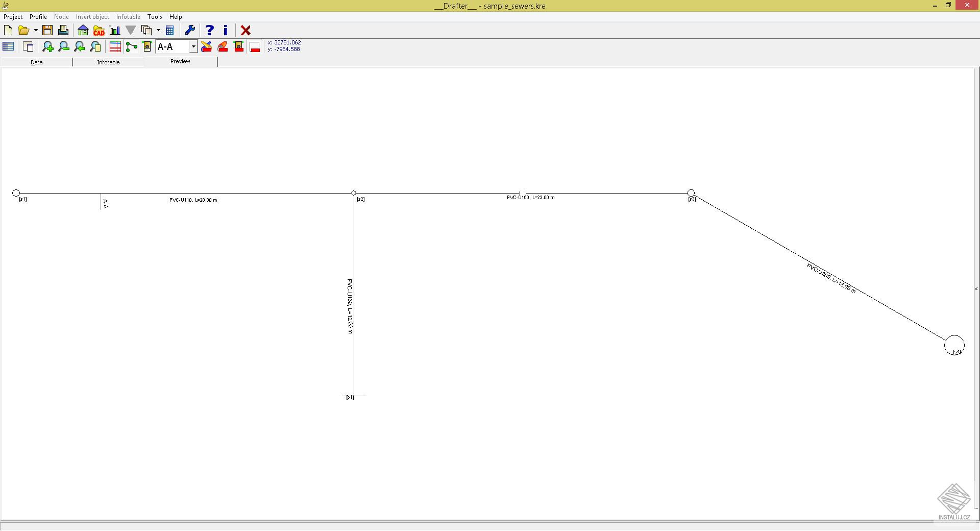Click the red pipe remove icon

223,46
